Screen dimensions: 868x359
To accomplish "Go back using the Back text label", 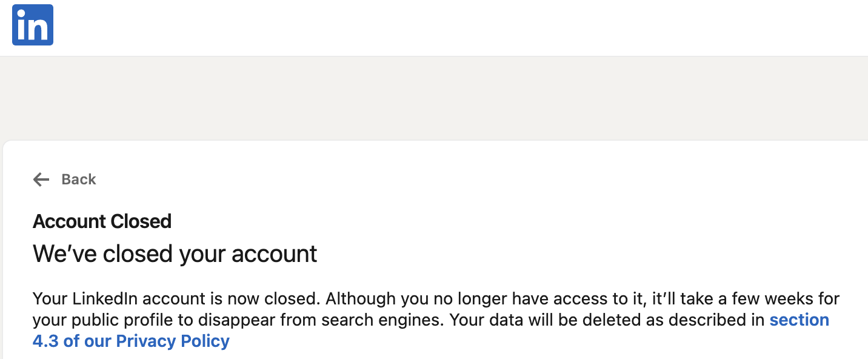I will [x=79, y=180].
